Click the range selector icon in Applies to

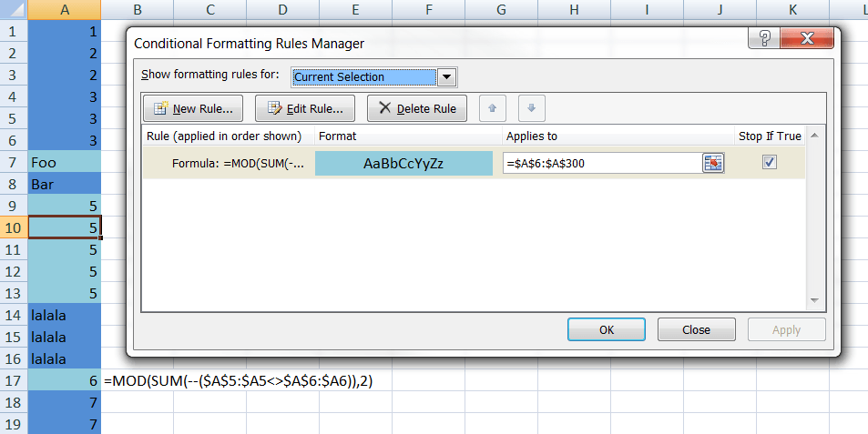point(711,163)
